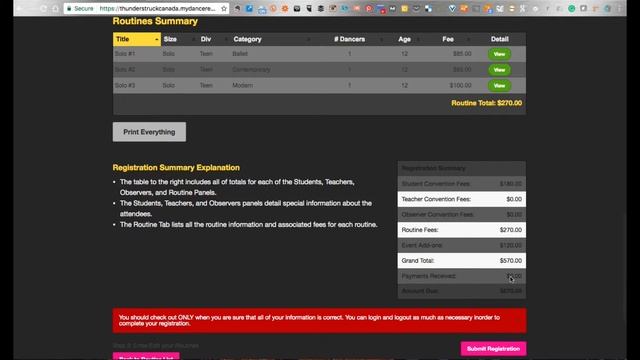Viewport: 640px width, 360px height.
Task: Click the Registration Summary Explanation heading
Action: [176, 168]
